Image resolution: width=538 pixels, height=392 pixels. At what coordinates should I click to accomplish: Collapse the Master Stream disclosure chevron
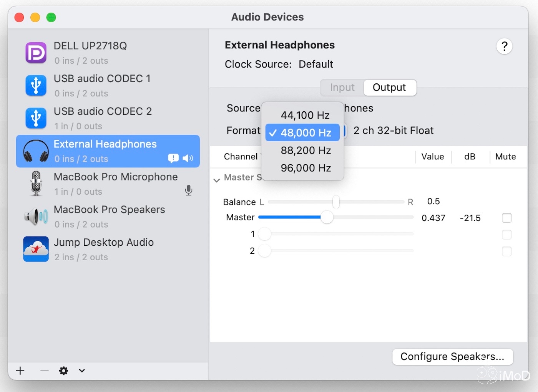click(x=217, y=180)
